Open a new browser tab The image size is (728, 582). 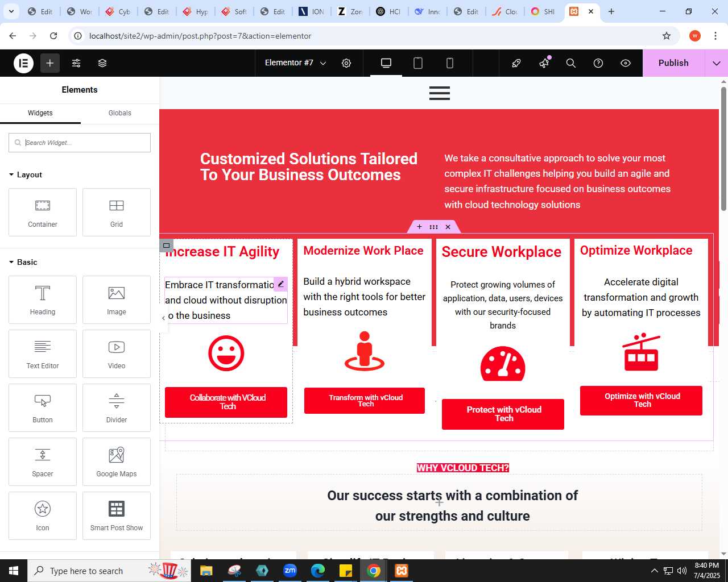click(x=611, y=11)
